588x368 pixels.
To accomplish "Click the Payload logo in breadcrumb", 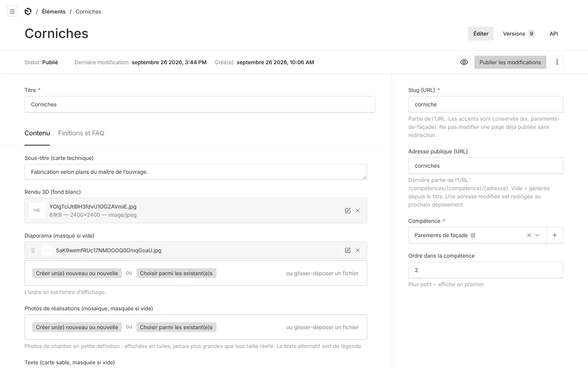I will point(28,11).
